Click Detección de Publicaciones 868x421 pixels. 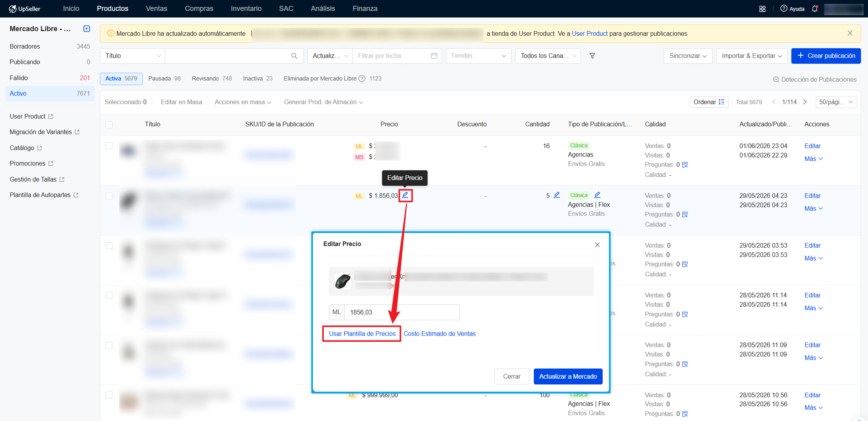(815, 79)
